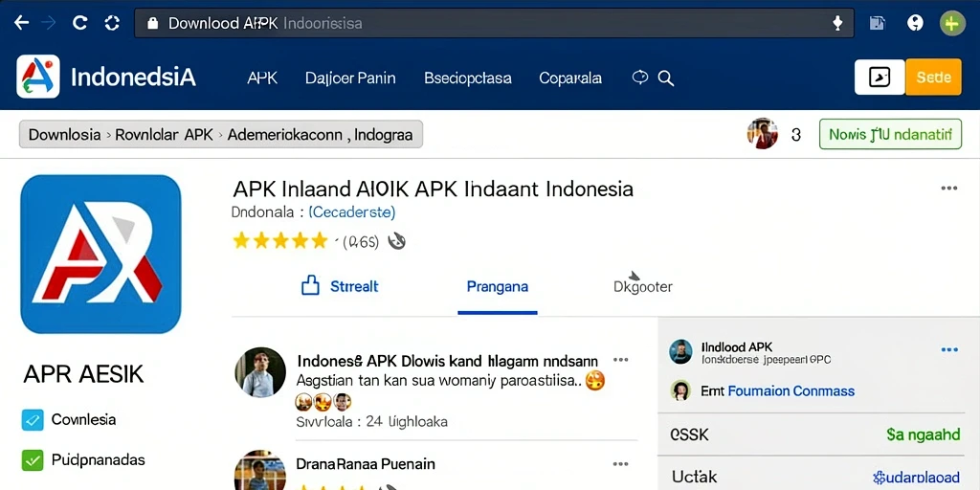This screenshot has width=980, height=490.
Task: Open Dajicer Panin nav item
Action: (x=350, y=78)
